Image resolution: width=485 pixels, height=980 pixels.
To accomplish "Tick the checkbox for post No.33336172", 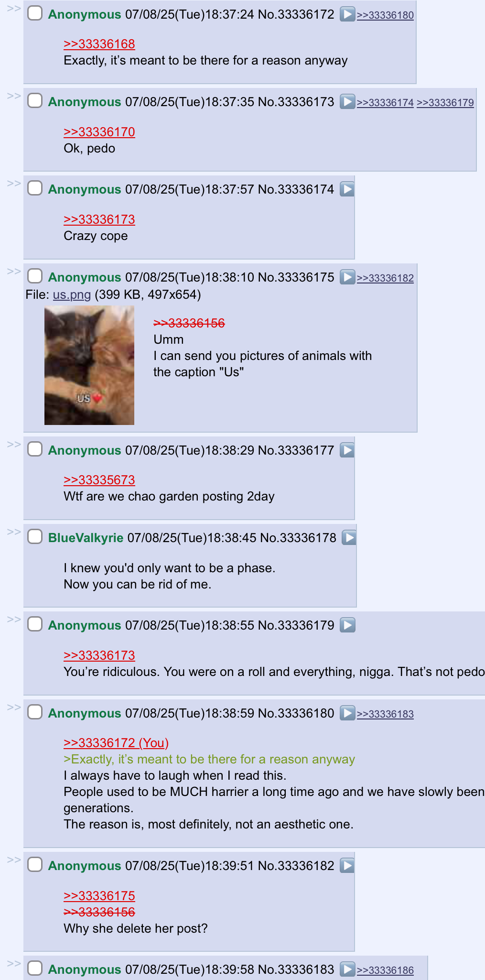I will pyautogui.click(x=35, y=13).
